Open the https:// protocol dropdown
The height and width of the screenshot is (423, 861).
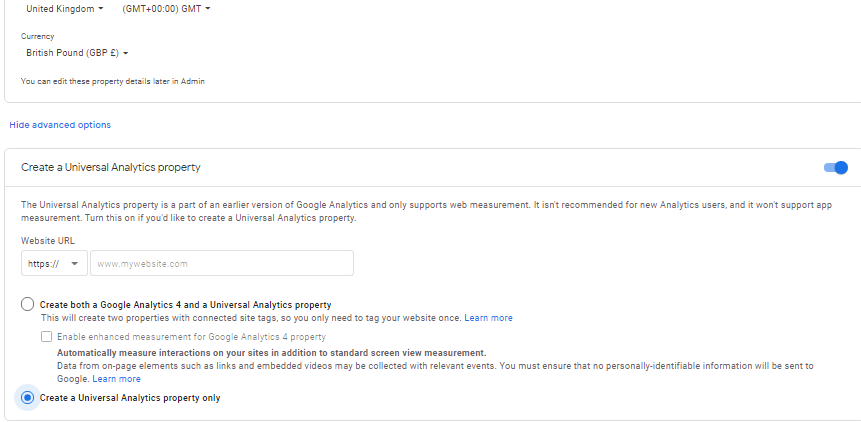53,264
